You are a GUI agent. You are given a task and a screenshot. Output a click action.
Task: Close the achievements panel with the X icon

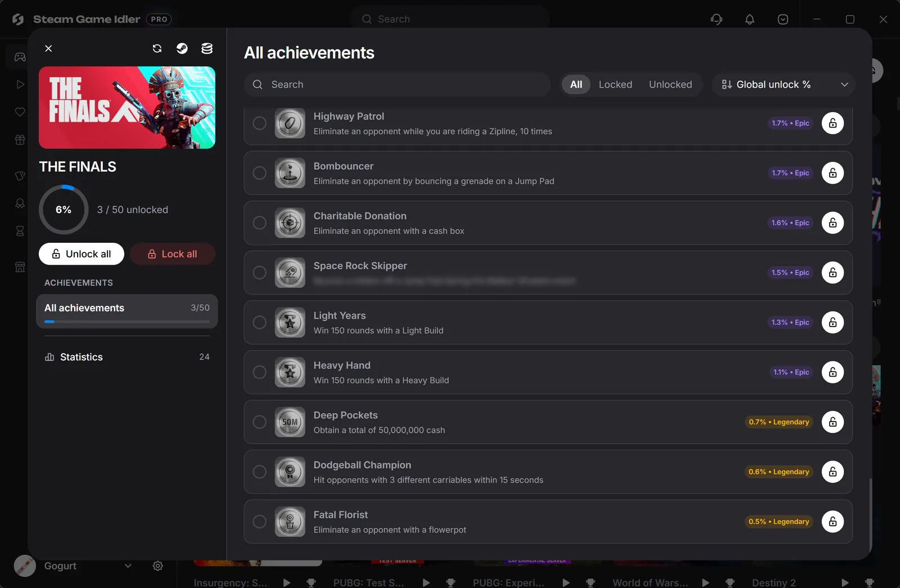[x=48, y=48]
